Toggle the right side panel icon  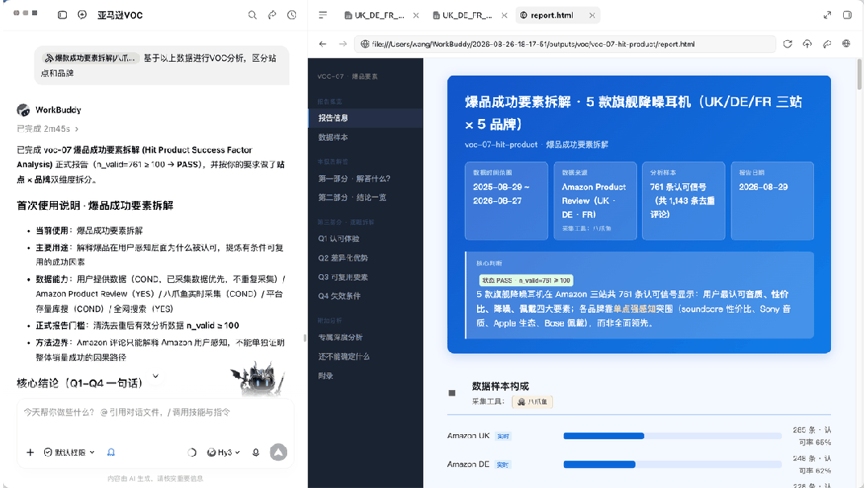pos(847,15)
